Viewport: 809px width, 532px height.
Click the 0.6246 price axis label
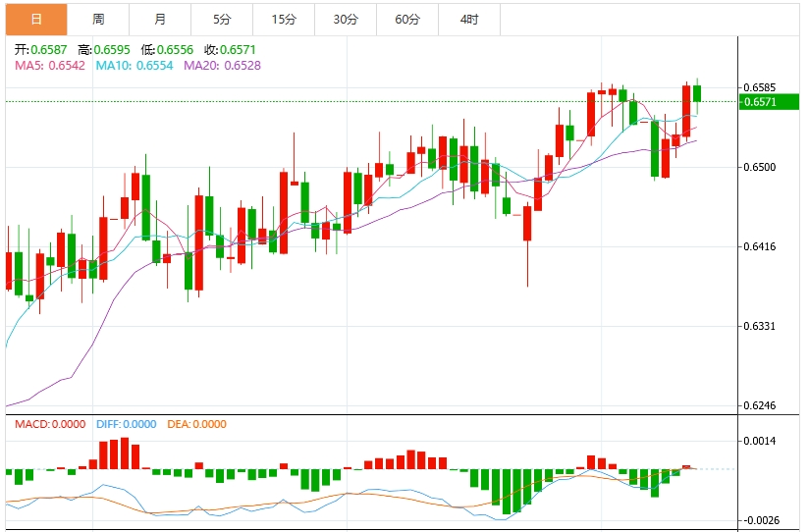[760, 405]
